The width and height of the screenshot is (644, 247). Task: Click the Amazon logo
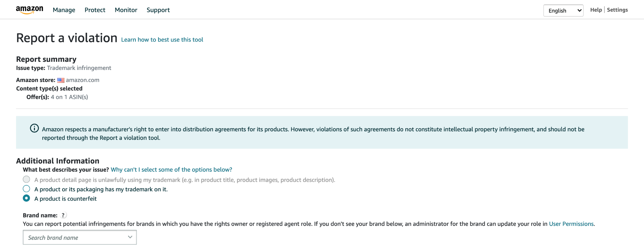pos(30,10)
